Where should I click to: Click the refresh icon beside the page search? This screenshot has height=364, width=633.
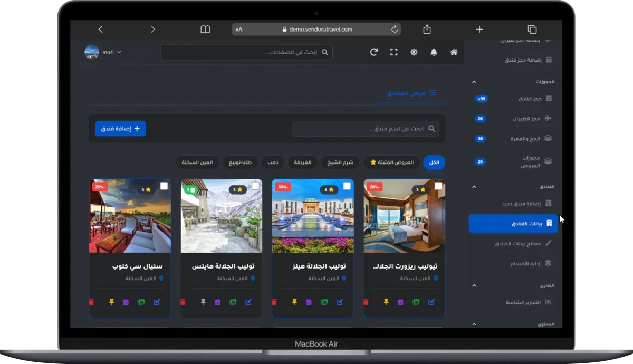[x=374, y=52]
